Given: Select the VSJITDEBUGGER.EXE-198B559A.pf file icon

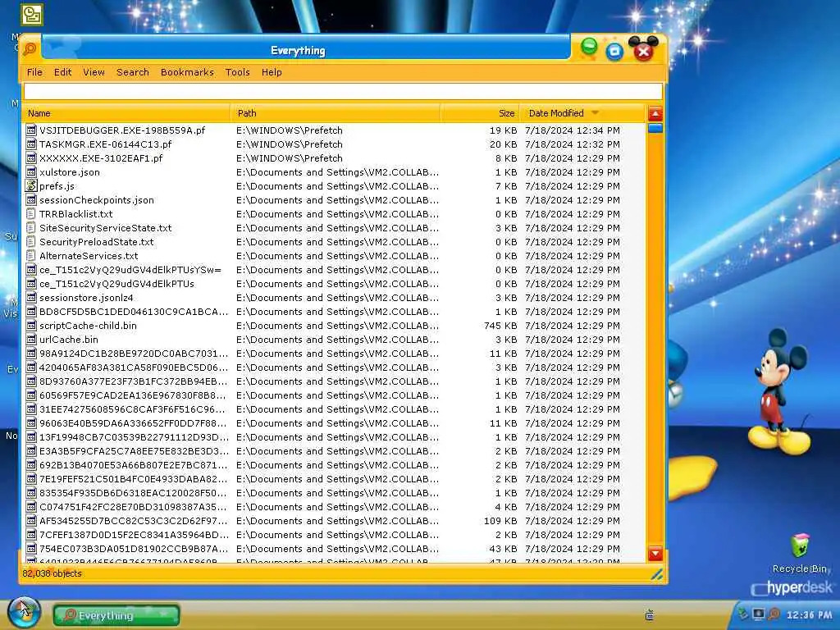Looking at the screenshot, I should click(x=31, y=130).
